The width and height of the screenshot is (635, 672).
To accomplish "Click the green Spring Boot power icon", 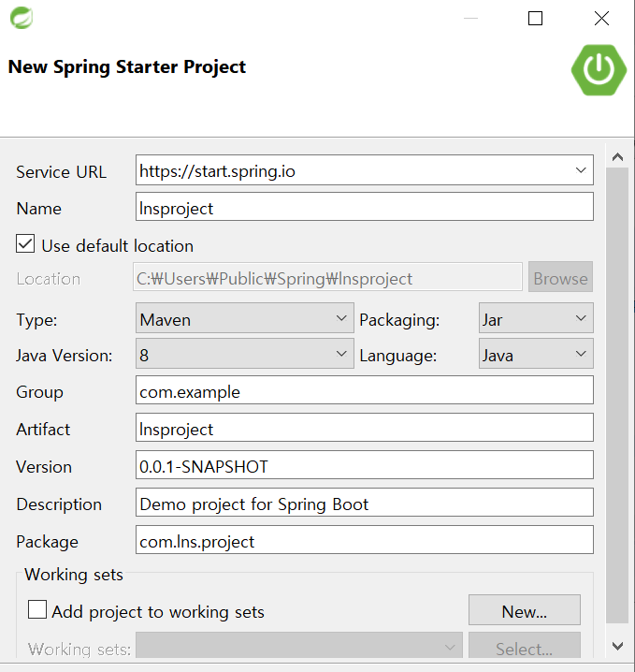I will coord(599,70).
